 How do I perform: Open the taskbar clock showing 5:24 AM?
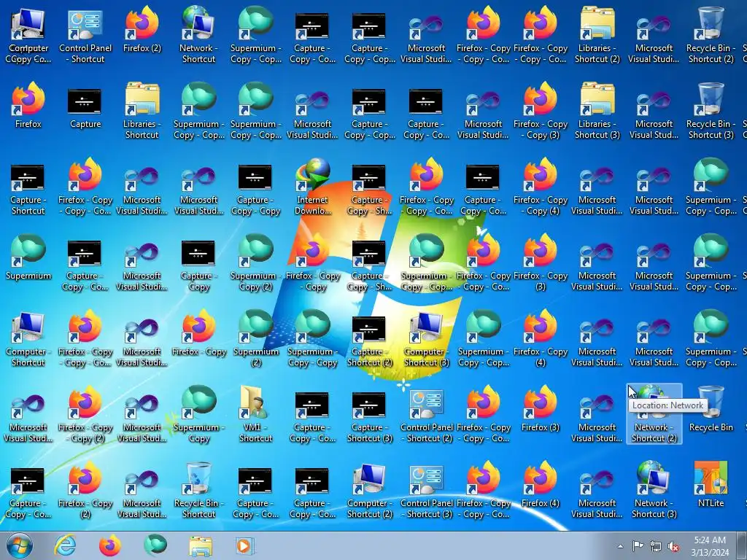pyautogui.click(x=710, y=546)
